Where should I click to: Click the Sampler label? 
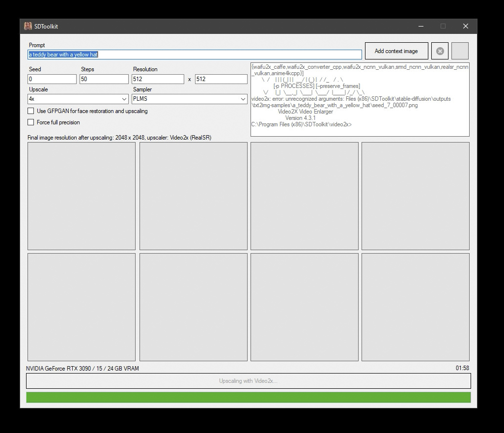142,89
